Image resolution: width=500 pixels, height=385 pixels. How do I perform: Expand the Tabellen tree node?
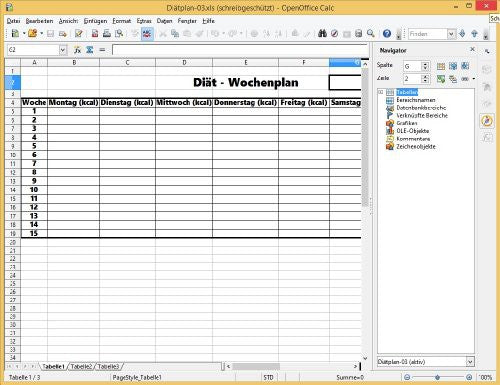pos(380,92)
